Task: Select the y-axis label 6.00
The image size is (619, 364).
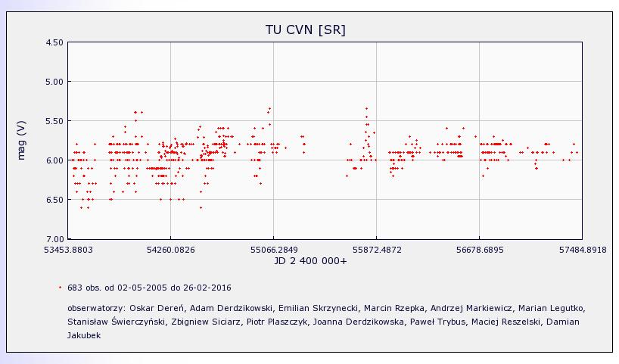Action: 54,160
